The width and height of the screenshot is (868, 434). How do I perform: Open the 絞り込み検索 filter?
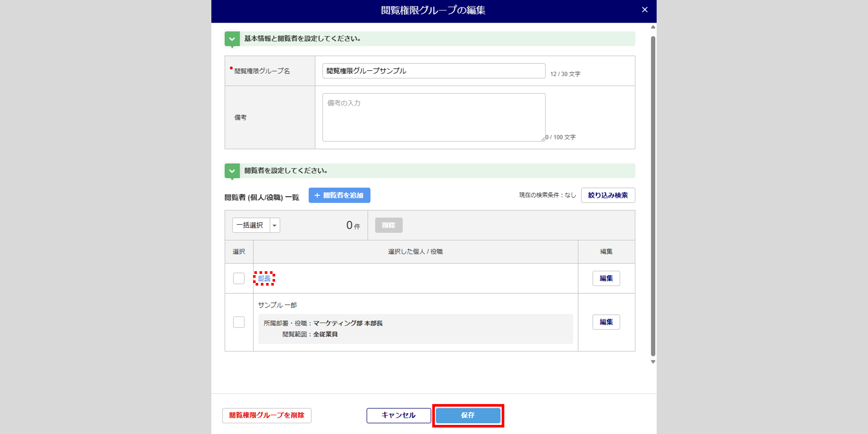point(608,195)
